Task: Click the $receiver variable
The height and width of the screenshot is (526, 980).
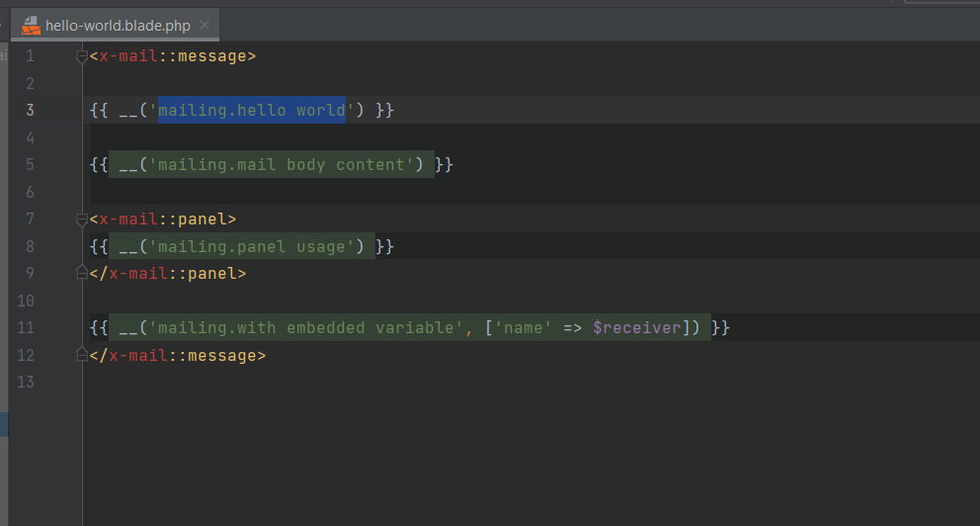Action: [x=637, y=327]
